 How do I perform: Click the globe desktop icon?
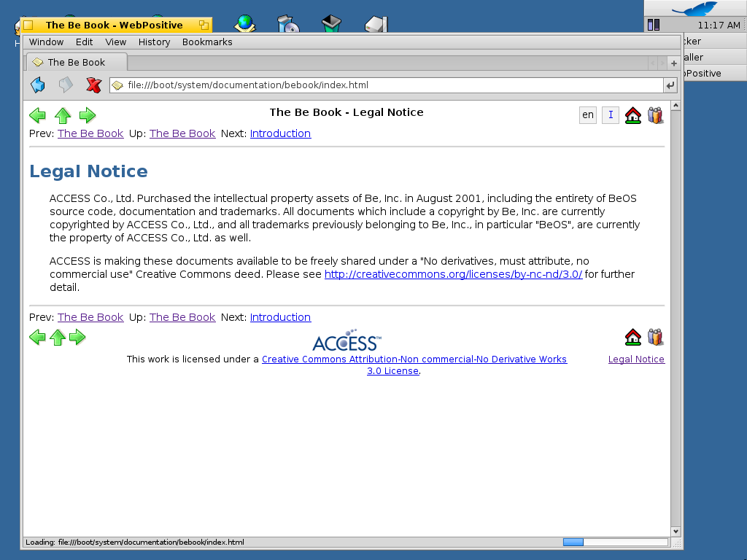click(x=245, y=23)
